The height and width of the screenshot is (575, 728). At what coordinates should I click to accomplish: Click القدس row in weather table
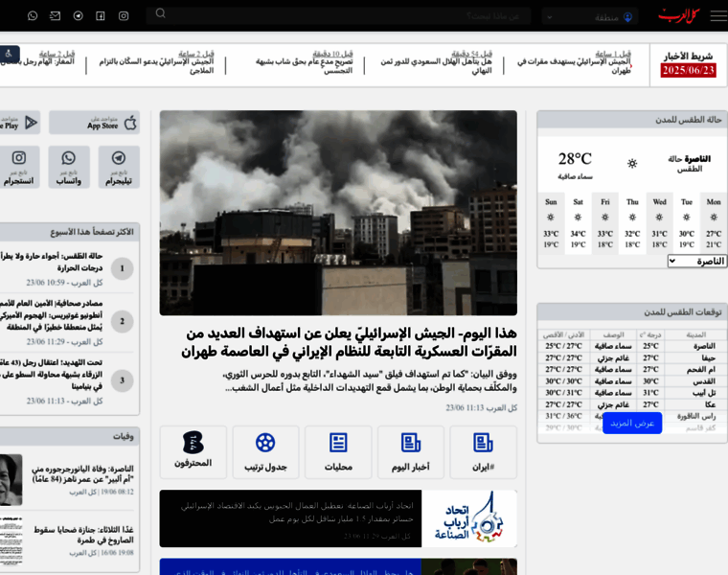tap(632, 381)
